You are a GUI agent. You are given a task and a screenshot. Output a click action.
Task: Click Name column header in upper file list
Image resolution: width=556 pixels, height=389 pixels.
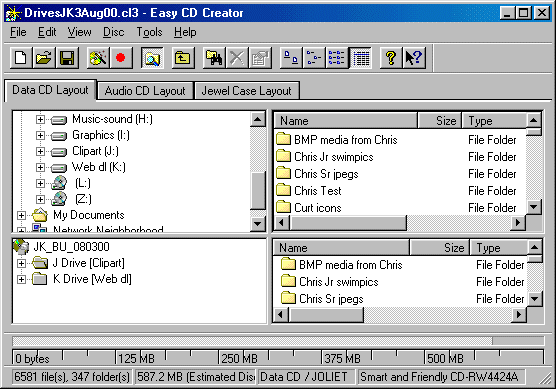tap(346, 121)
